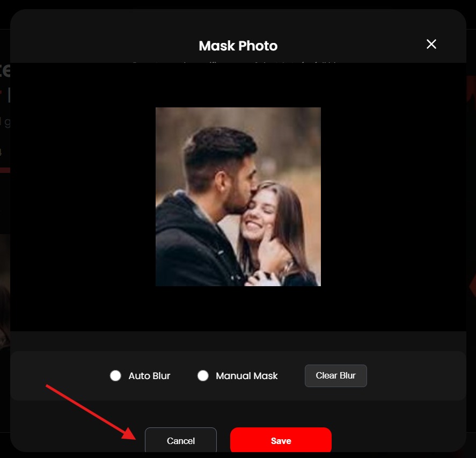
Task: Close the Mask Photo dialog with X
Action: click(x=431, y=45)
